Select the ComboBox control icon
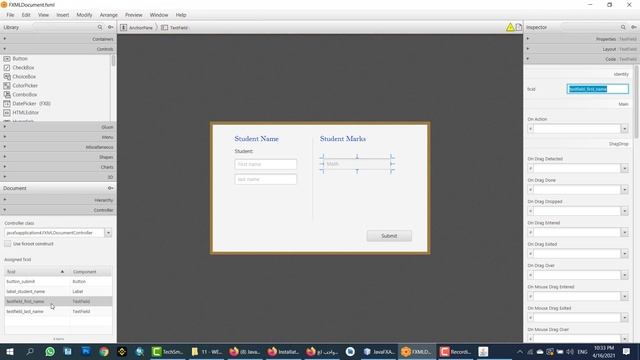The image size is (640, 360). coord(7,94)
